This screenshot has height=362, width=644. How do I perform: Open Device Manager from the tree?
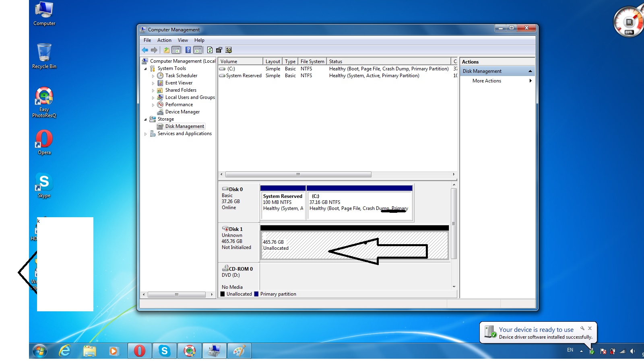point(182,112)
